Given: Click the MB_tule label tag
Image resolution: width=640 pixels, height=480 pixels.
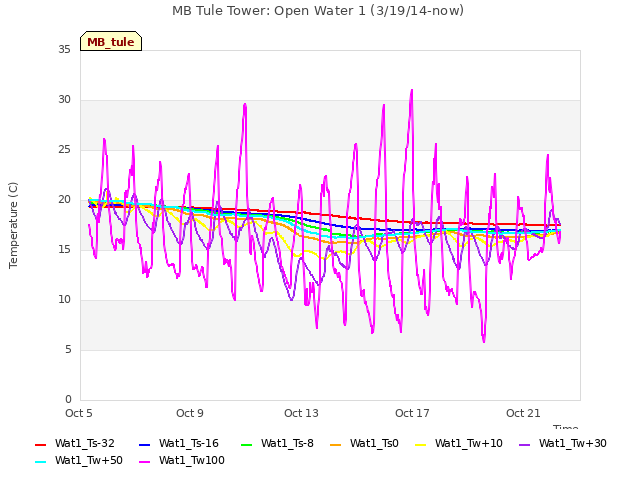Looking at the screenshot, I should [x=111, y=41].
